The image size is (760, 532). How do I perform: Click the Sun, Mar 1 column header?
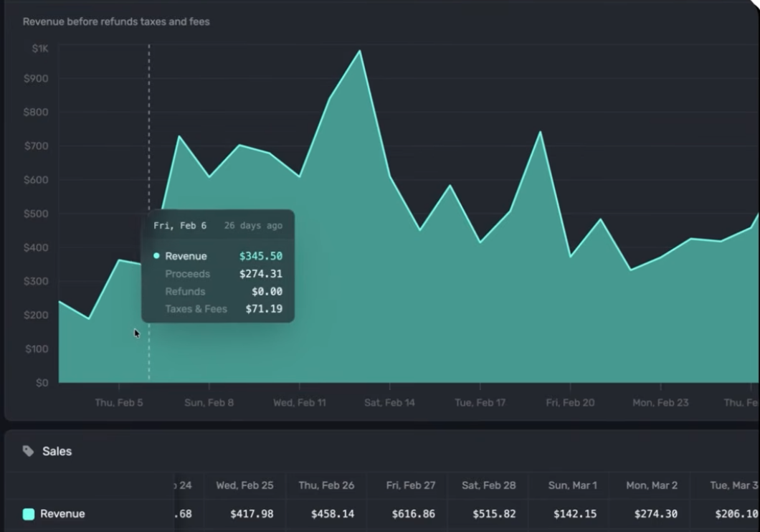[571, 485]
